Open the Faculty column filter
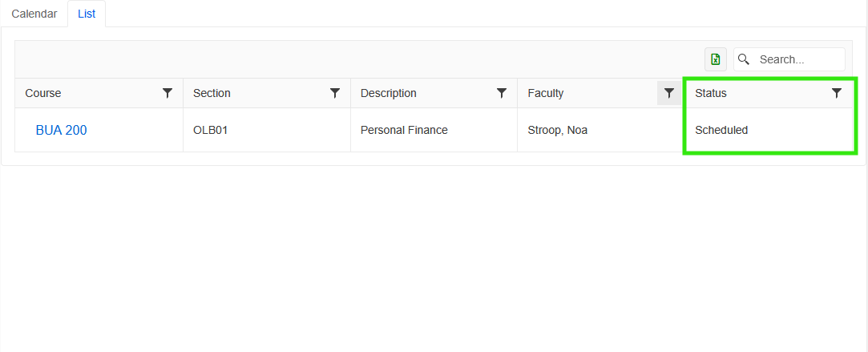868x352 pixels. 668,93
